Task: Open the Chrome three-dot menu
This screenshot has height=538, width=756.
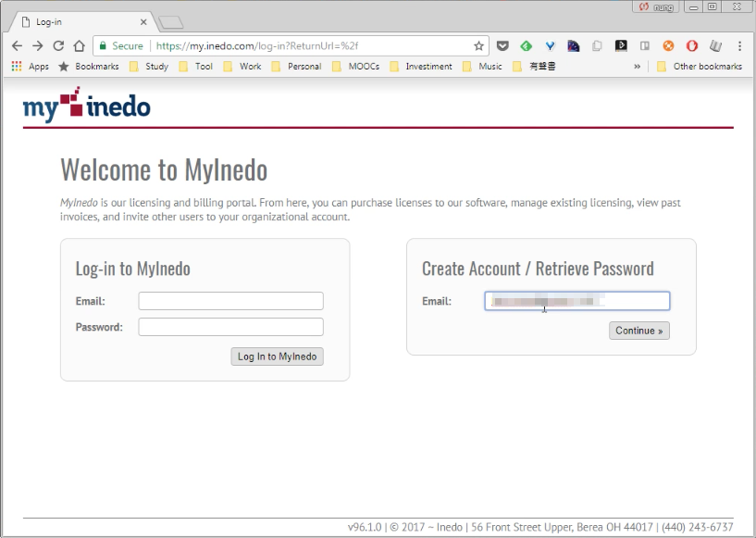Action: coord(739,46)
